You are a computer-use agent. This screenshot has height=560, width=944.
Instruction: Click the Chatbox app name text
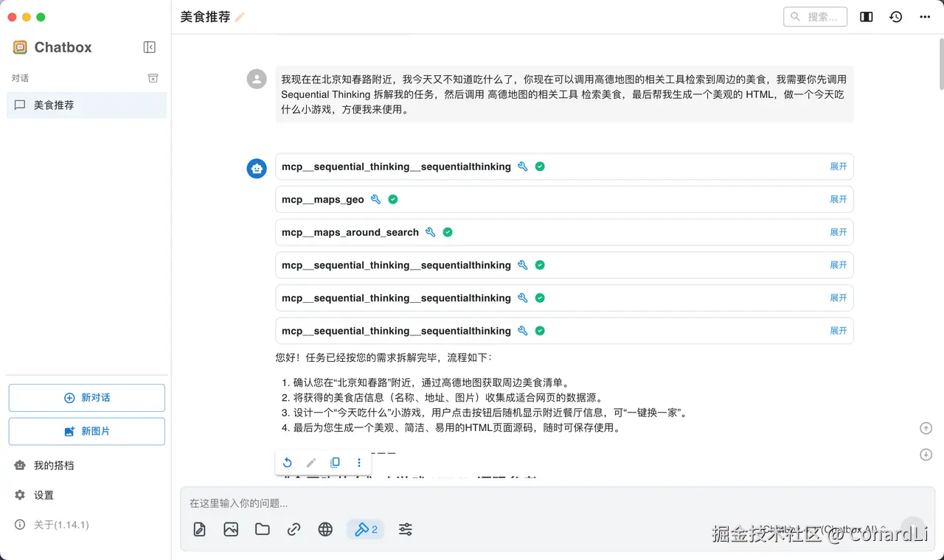(63, 47)
